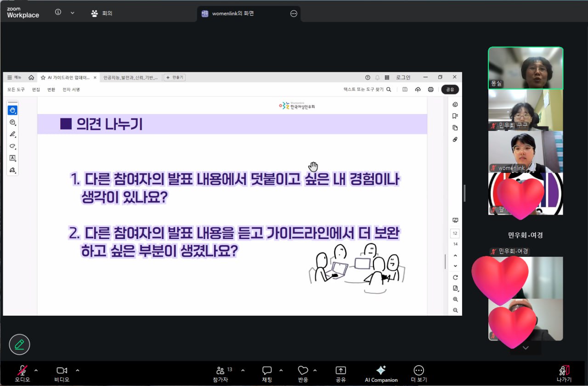Open the AI Companion panel
This screenshot has width=588, height=386.
381,374
